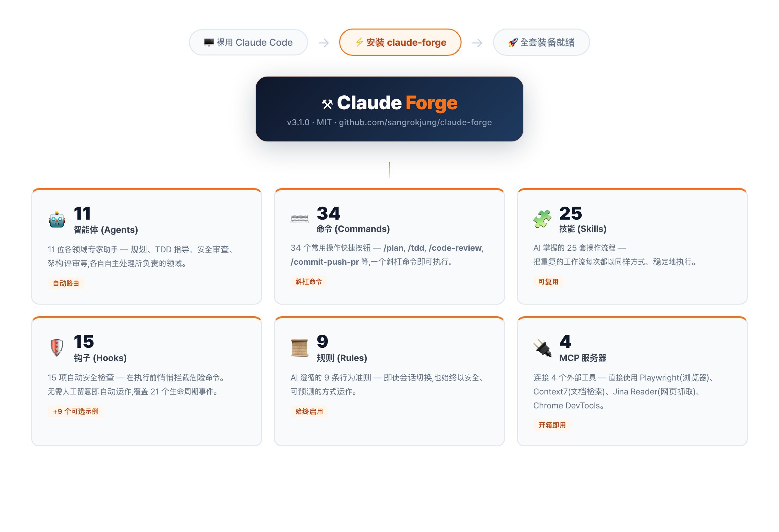This screenshot has width=779, height=532.
Task: Click the number 11 on Agents card
Action: (x=82, y=213)
